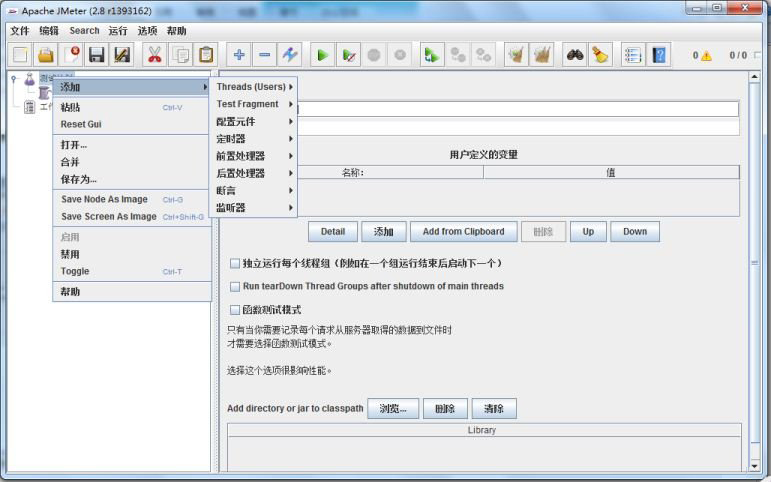Toggle the 函数测试模式 checkbox
771x482 pixels.
coord(235,310)
